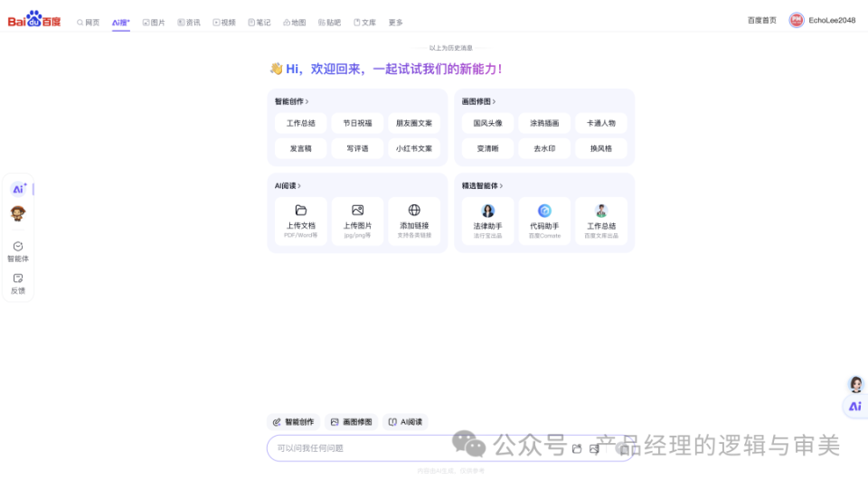Image resolution: width=868 pixels, height=480 pixels.
Task: Choose the 国风头像 chip
Action: [x=487, y=124]
